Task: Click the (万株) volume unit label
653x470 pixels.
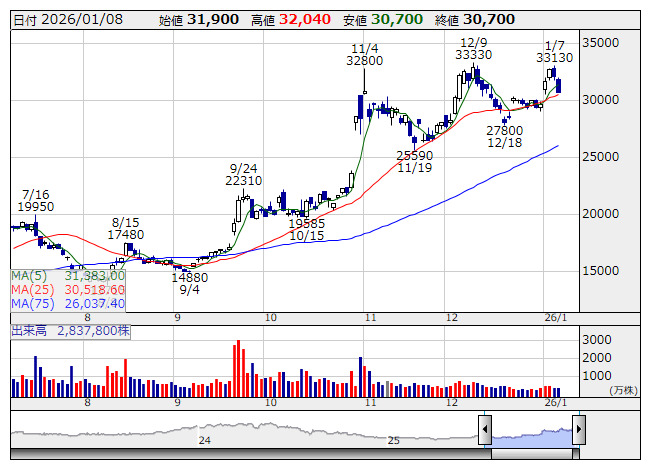Action: click(x=623, y=390)
